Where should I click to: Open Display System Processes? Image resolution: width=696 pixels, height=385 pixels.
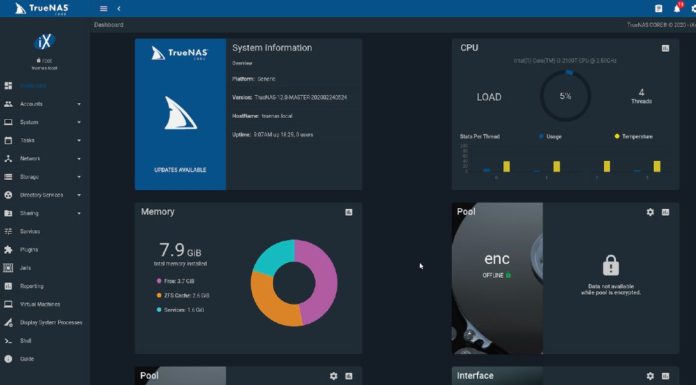click(44, 322)
